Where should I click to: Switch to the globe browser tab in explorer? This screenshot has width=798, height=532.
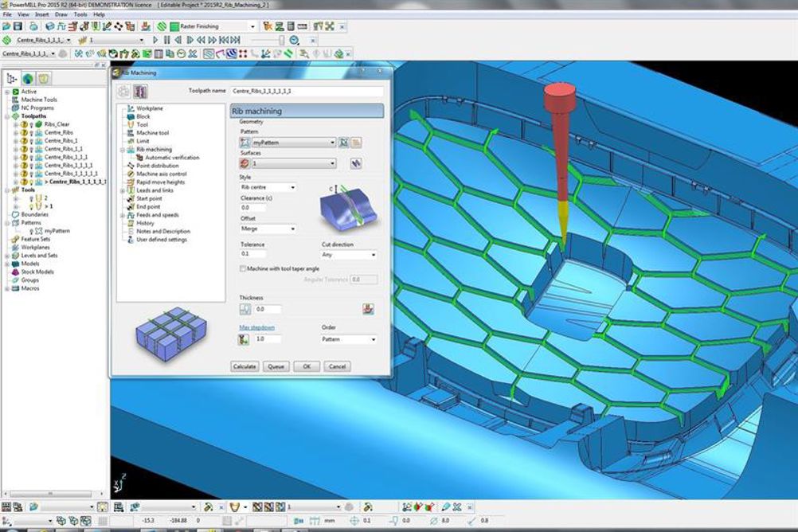[28, 78]
